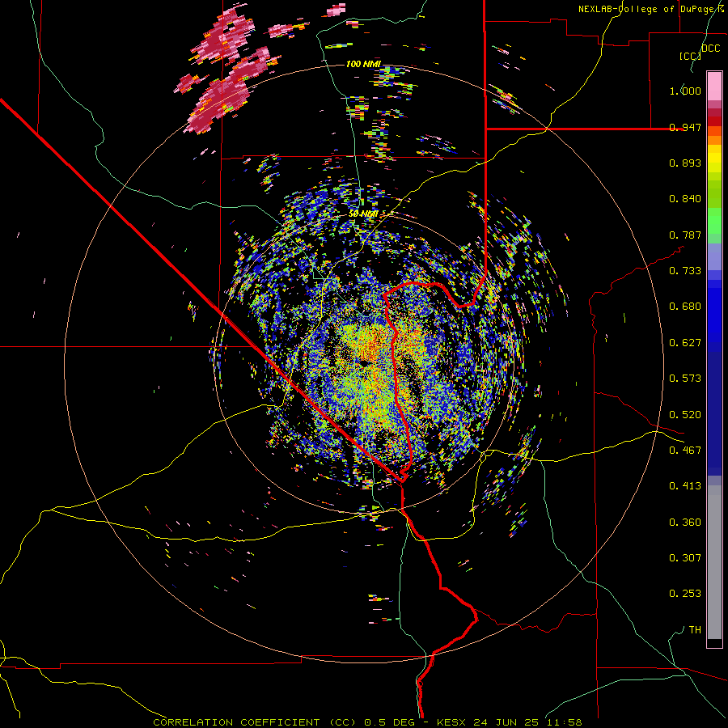Click the DCC product label
Screen dimensions: 728x728
[x=710, y=48]
